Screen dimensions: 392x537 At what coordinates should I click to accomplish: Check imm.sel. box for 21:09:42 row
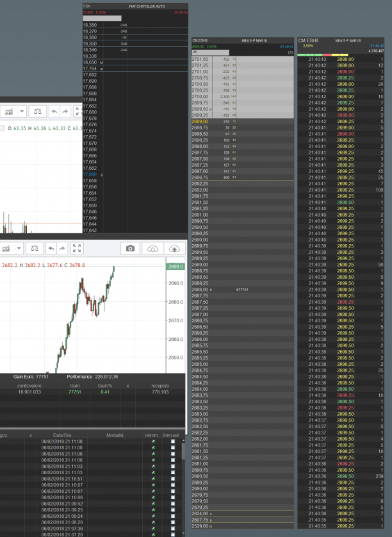coord(173,504)
